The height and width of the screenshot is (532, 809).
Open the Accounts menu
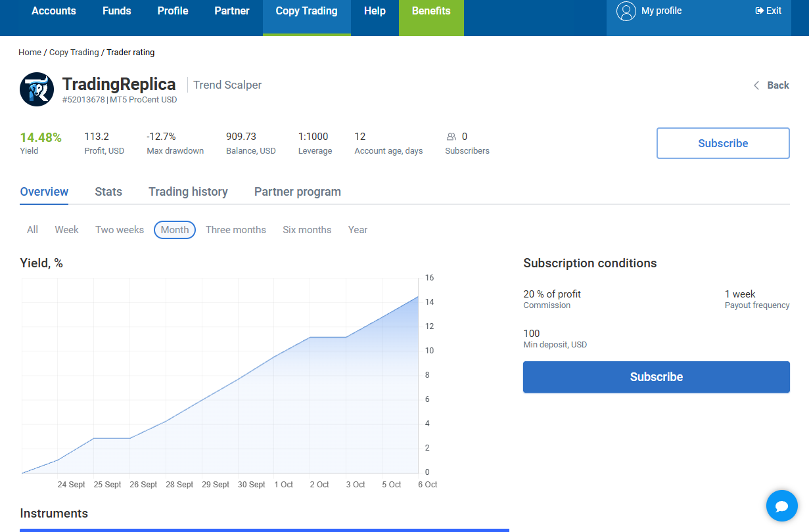click(x=54, y=11)
